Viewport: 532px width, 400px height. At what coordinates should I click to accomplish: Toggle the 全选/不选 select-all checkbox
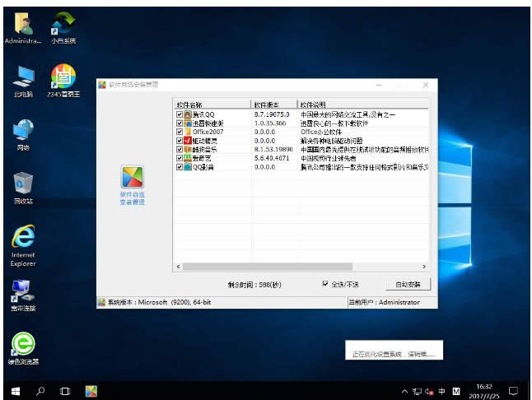(326, 284)
